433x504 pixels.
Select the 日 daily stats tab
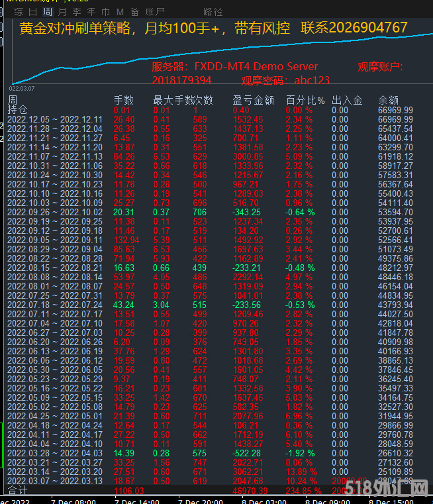coord(33,12)
